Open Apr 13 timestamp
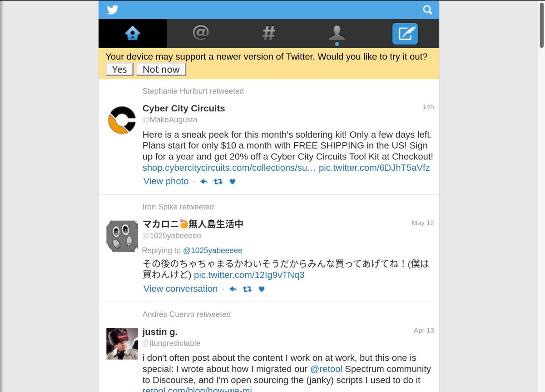 (424, 331)
